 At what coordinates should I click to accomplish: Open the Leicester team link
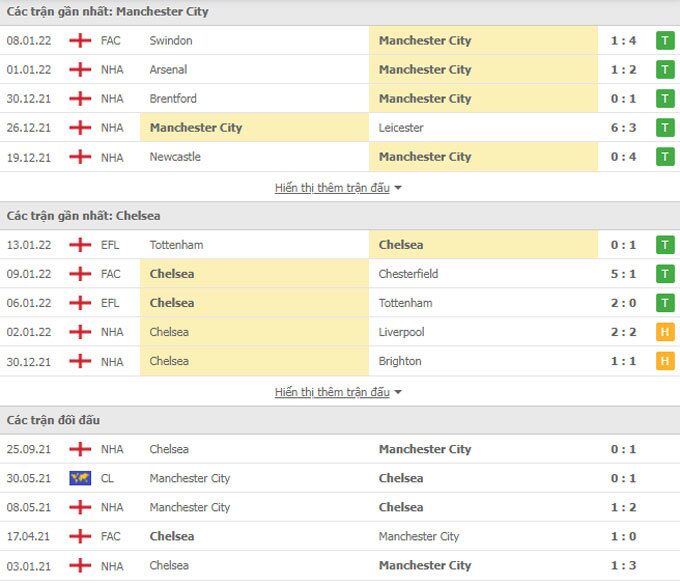(401, 128)
